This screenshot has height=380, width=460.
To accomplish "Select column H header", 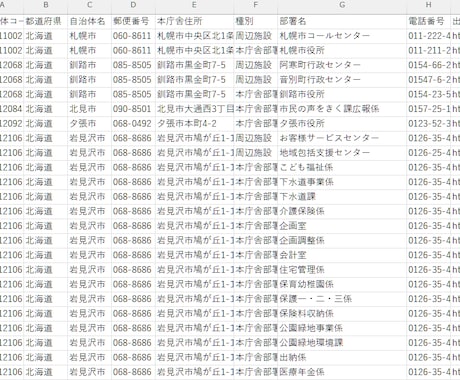I will click(428, 5).
